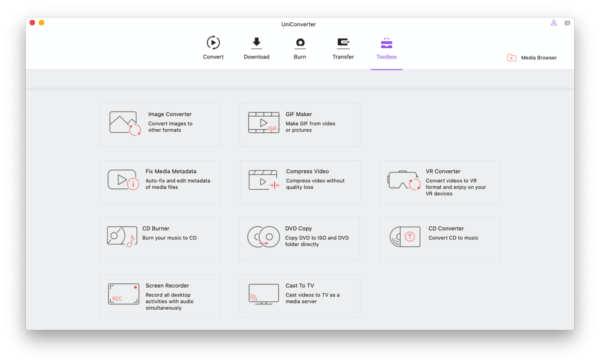Click 'Record all desktop activities' description

point(169,302)
